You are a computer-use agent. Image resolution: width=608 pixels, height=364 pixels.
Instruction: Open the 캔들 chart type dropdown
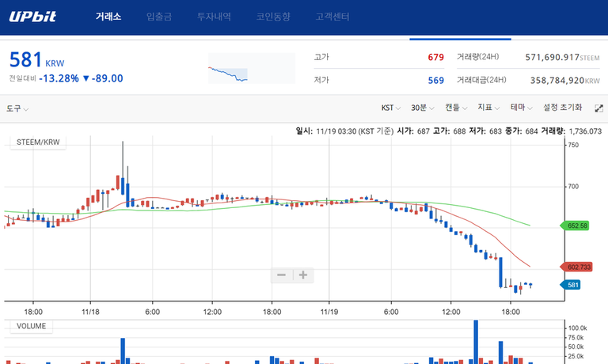tap(455, 108)
